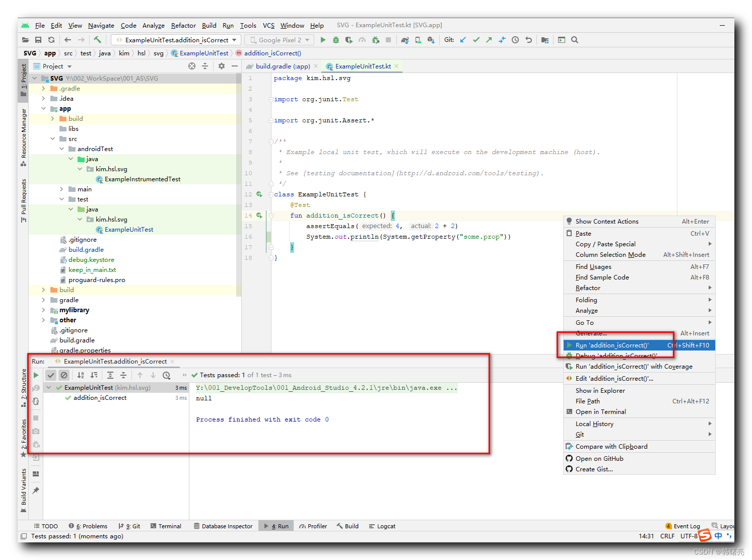Toggle the Build Variants tool window
This screenshot has width=752, height=560.
(24, 491)
